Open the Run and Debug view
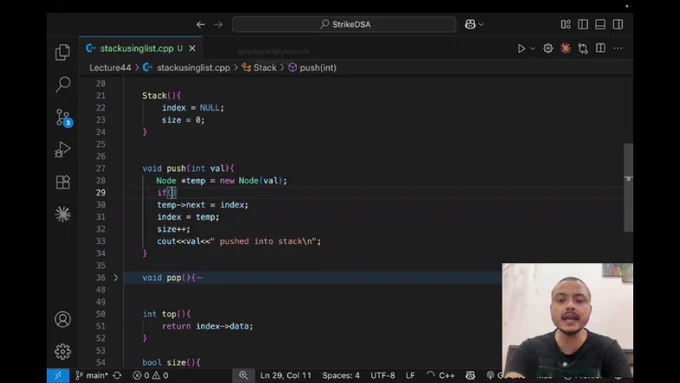 63,150
